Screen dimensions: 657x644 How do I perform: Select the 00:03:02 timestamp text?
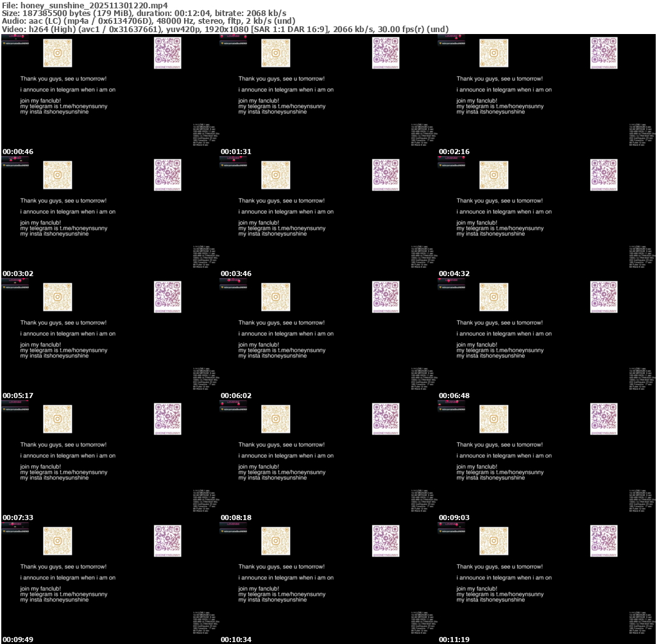18,274
